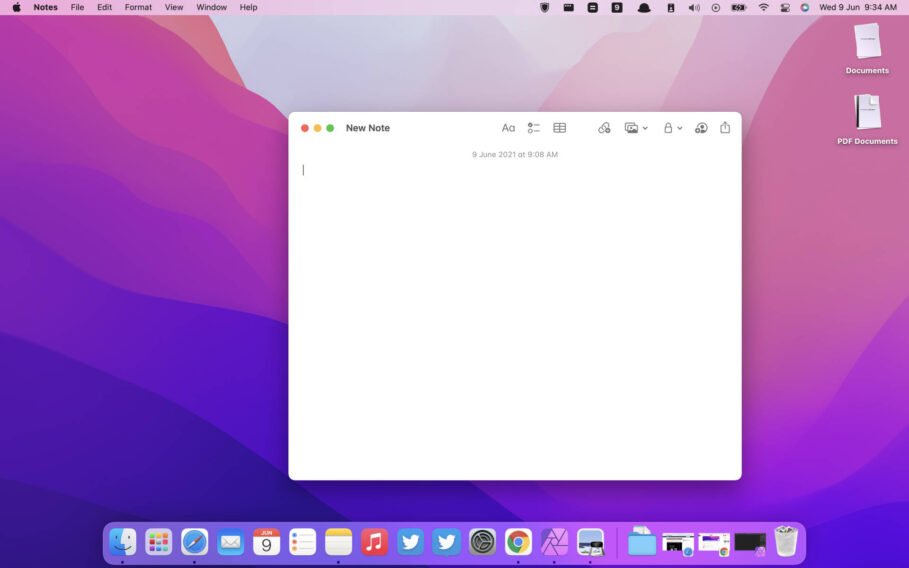Image resolution: width=909 pixels, height=568 pixels.
Task: Click the battery status icon
Action: click(x=739, y=8)
